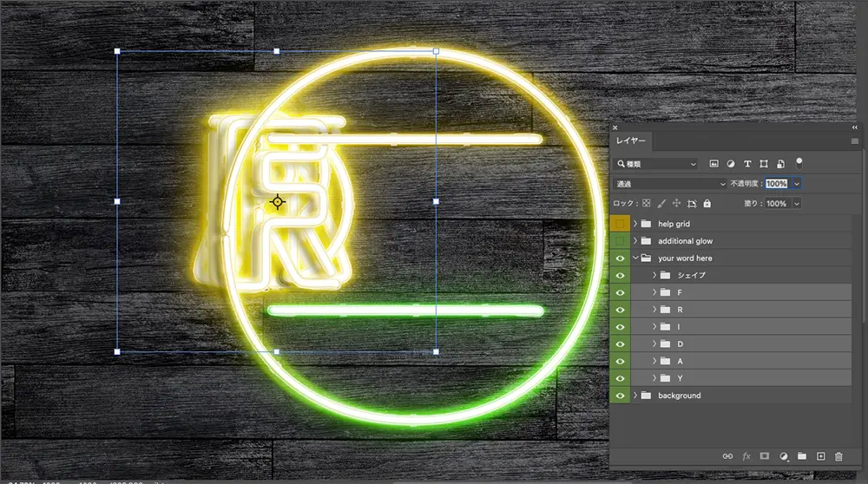Collapse the your word here group
The width and height of the screenshot is (868, 484).
click(635, 258)
